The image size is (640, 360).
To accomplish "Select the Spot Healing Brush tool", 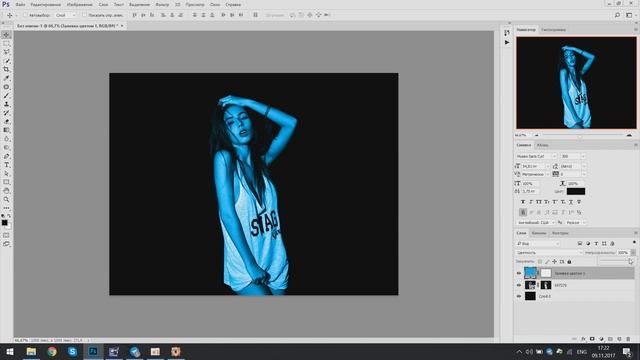I will pyautogui.click(x=6, y=87).
